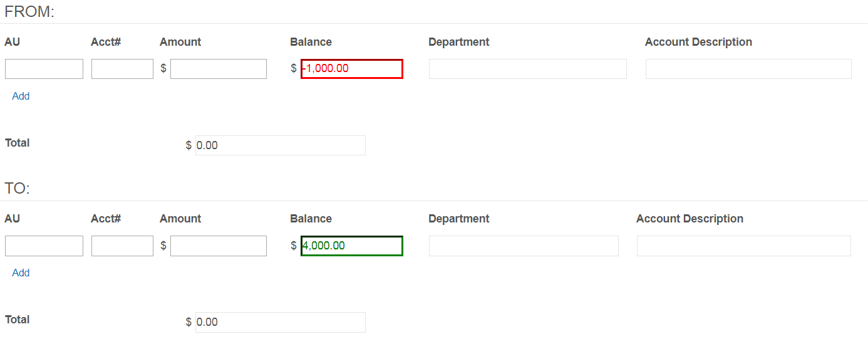Click the Department field in FROM section
Viewport: 868px width, 339px height.
pos(527,69)
